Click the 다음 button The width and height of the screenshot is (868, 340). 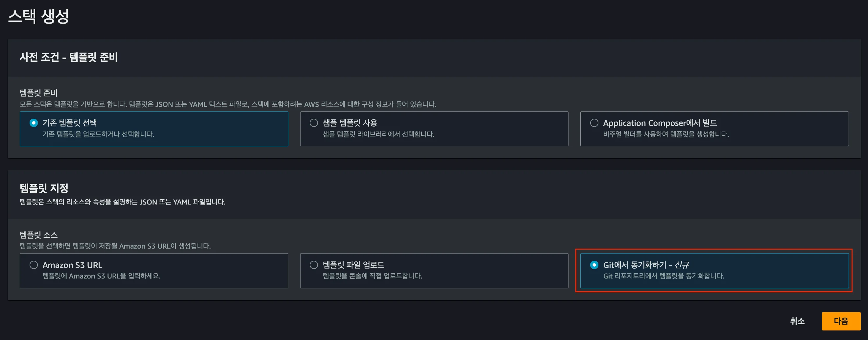click(840, 321)
